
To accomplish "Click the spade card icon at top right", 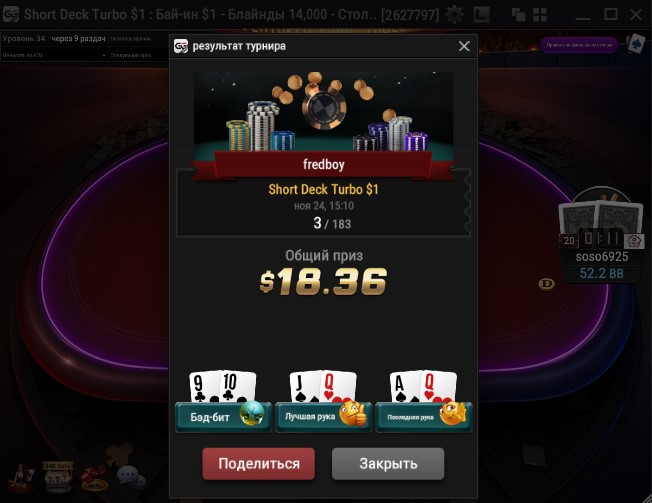I will click(x=635, y=43).
